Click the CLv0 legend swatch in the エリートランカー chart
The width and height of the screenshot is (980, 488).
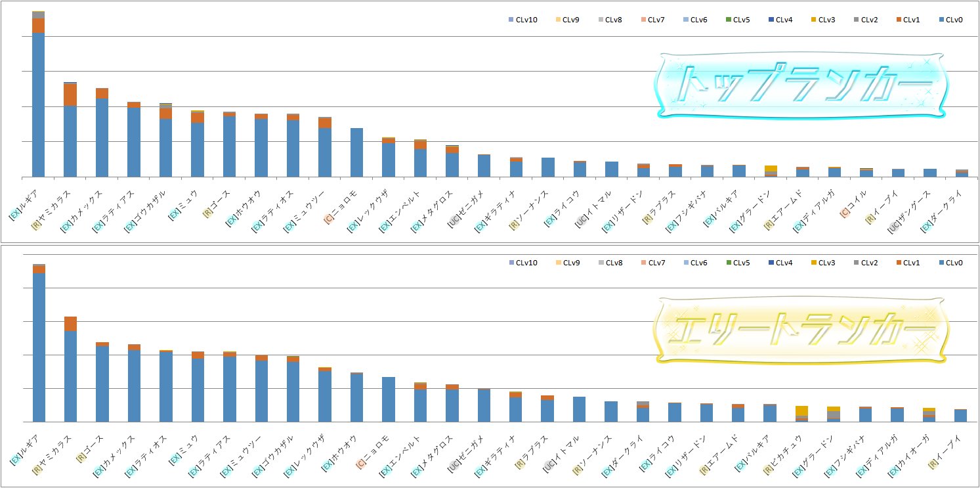pos(940,263)
